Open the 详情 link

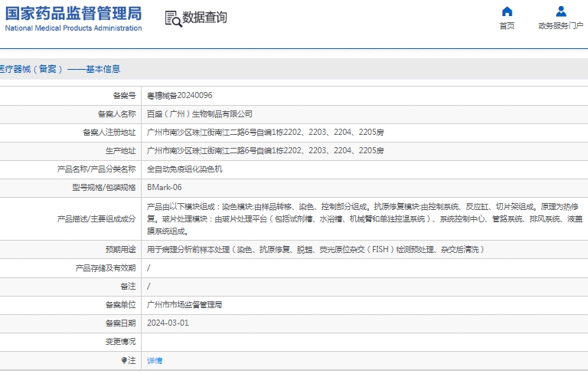click(155, 361)
